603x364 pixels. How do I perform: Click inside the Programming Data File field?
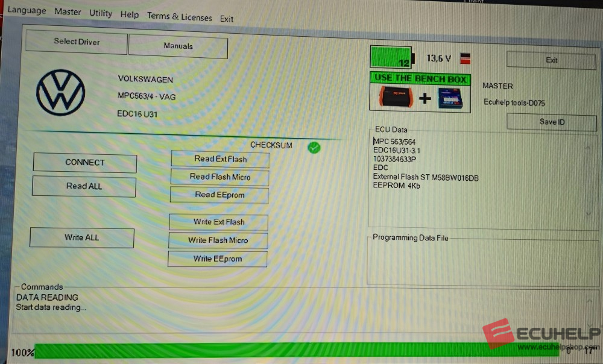[x=482, y=262]
